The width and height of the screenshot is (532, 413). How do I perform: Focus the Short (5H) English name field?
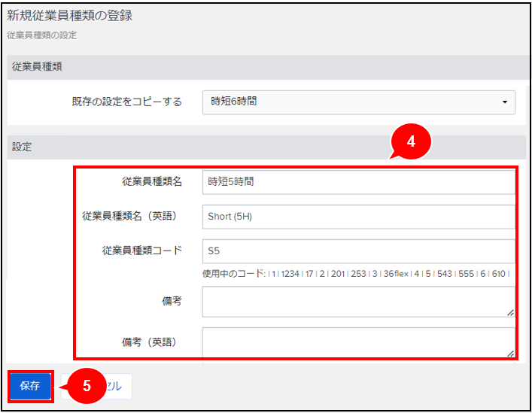pyautogui.click(x=358, y=217)
